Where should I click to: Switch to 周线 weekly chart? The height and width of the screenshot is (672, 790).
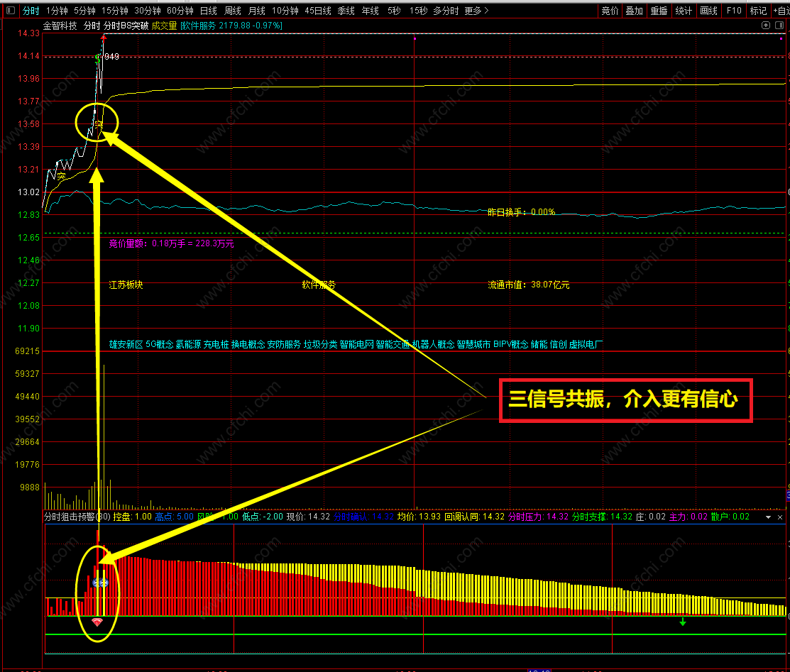coord(232,11)
